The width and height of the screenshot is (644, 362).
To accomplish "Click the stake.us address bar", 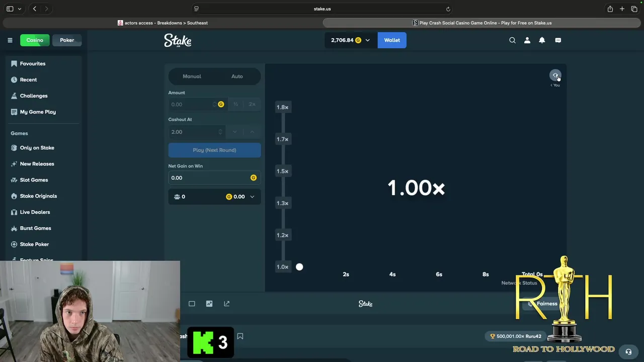I will pyautogui.click(x=322, y=9).
